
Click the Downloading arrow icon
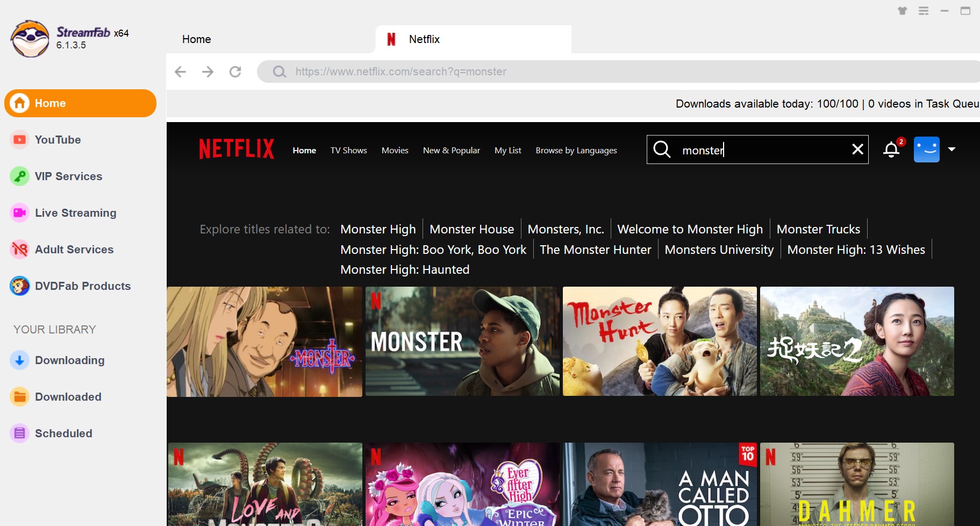pyautogui.click(x=20, y=360)
